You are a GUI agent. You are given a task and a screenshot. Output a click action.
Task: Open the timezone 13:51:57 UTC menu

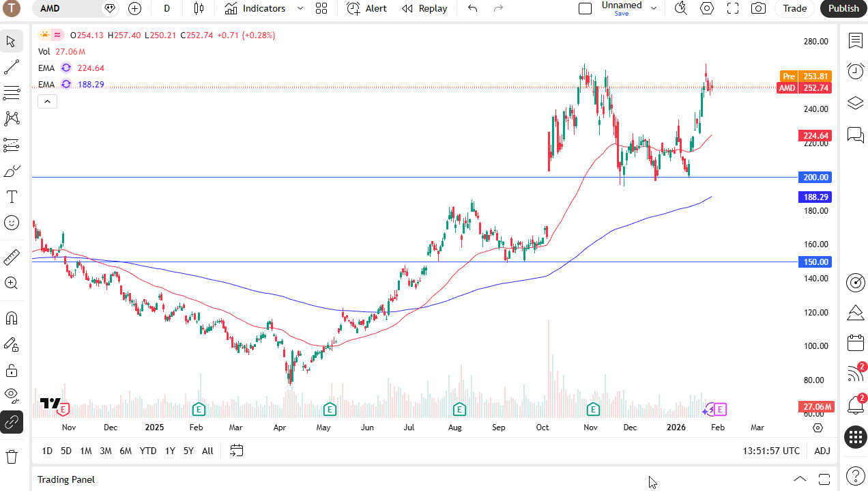tap(771, 451)
